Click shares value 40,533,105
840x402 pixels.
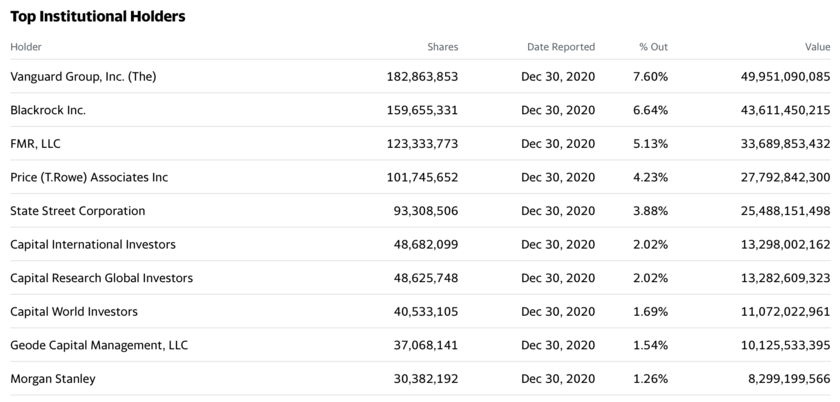(x=426, y=312)
